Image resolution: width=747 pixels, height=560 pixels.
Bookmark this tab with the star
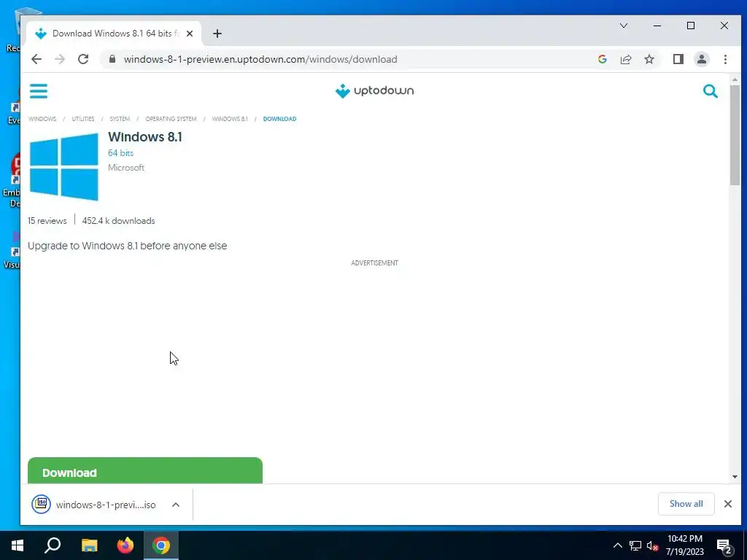[x=649, y=59]
